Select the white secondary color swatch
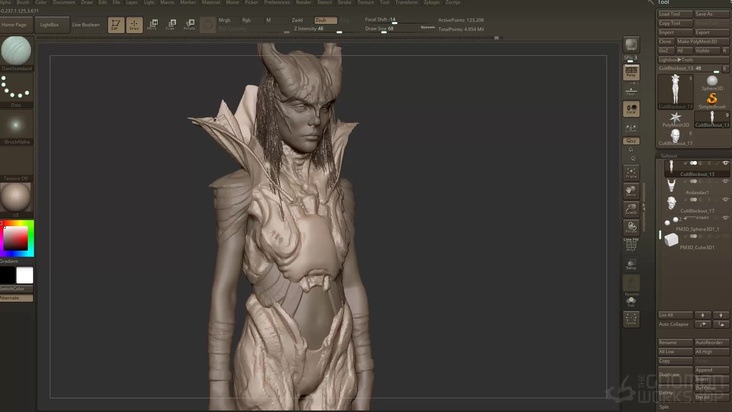This screenshot has width=732, height=412. pos(25,275)
